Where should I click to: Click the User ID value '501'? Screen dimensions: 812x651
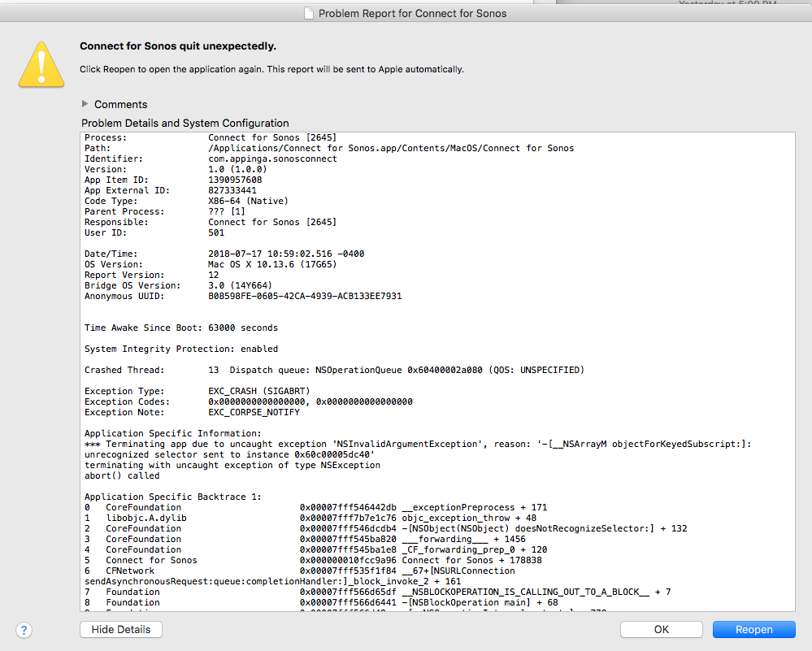[216, 232]
